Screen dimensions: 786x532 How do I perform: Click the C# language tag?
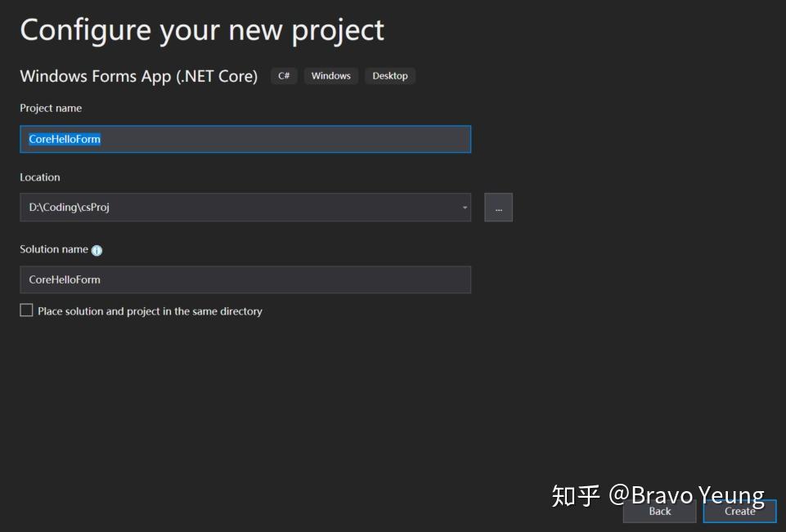[x=284, y=76]
